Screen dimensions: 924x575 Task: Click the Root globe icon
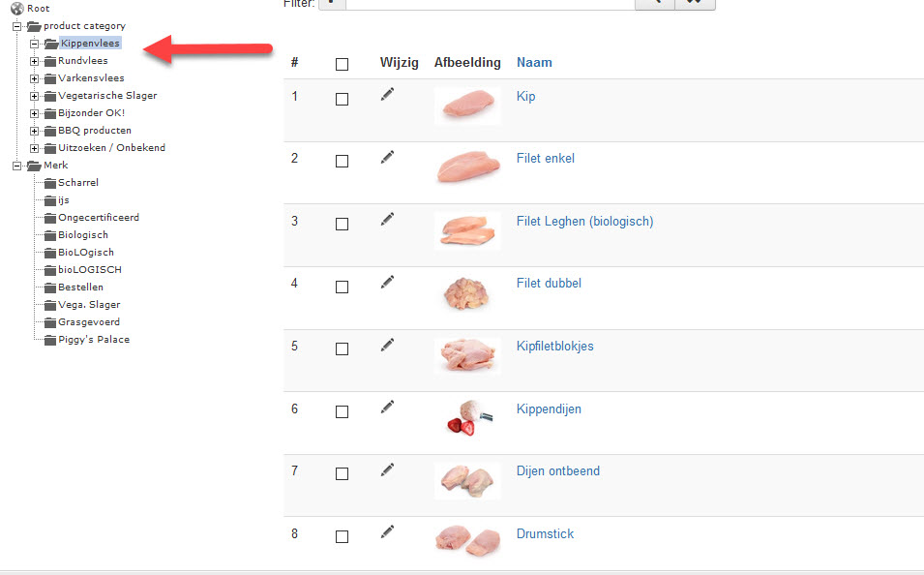pos(17,9)
